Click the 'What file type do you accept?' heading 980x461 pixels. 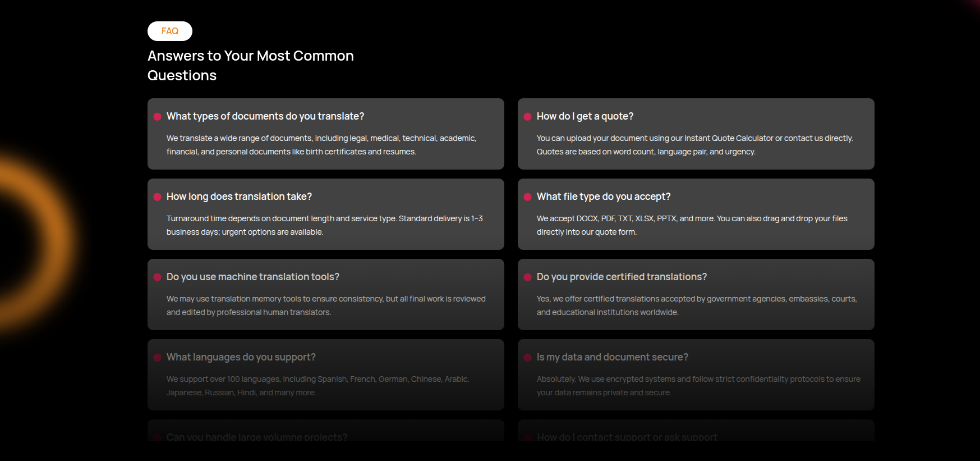pyautogui.click(x=604, y=197)
